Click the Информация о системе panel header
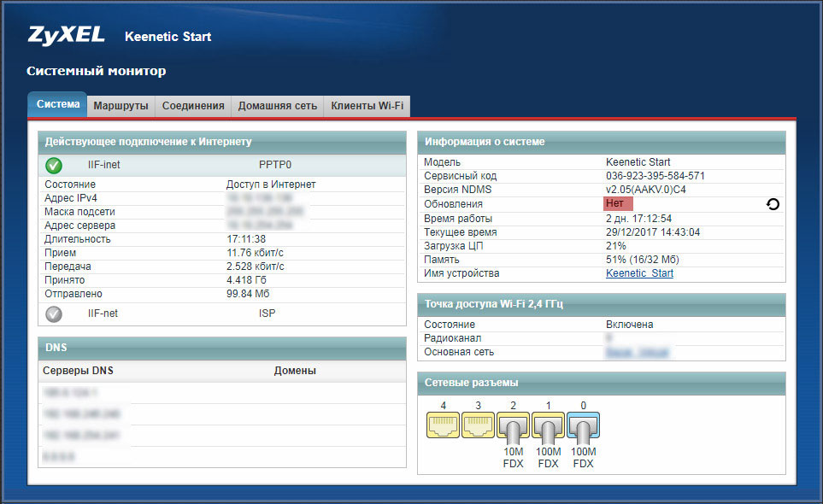Screen dimensions: 823x504 coord(602,142)
